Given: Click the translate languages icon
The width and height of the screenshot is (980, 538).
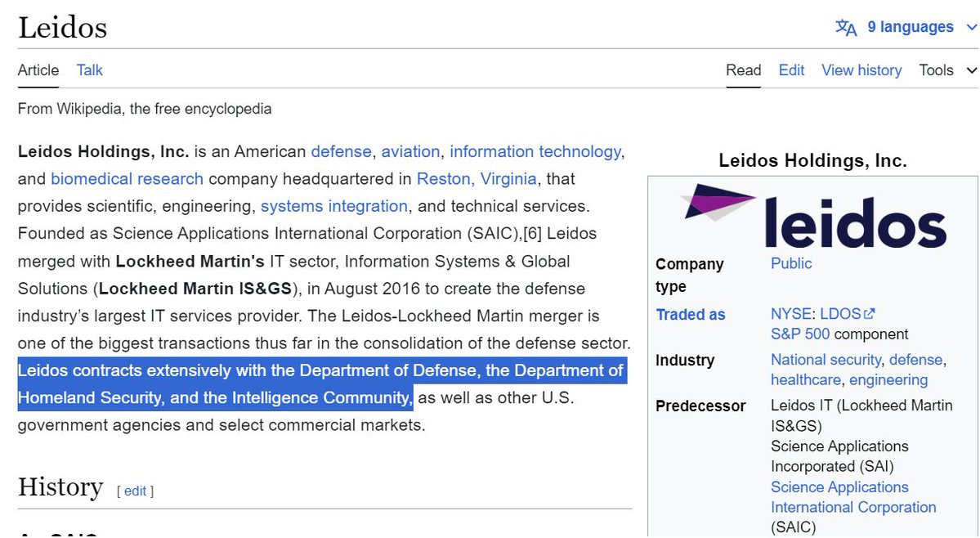Looking at the screenshot, I should [846, 28].
